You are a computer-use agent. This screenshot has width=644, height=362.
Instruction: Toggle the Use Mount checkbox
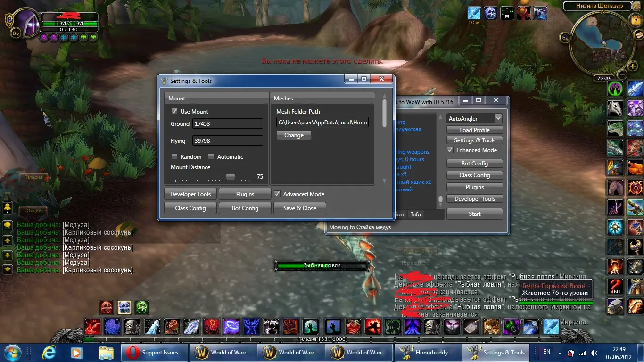[x=174, y=112]
